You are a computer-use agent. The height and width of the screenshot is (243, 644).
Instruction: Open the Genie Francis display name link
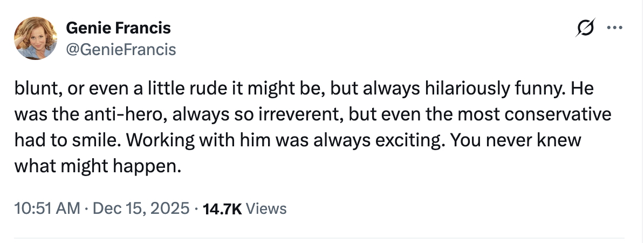(x=118, y=28)
